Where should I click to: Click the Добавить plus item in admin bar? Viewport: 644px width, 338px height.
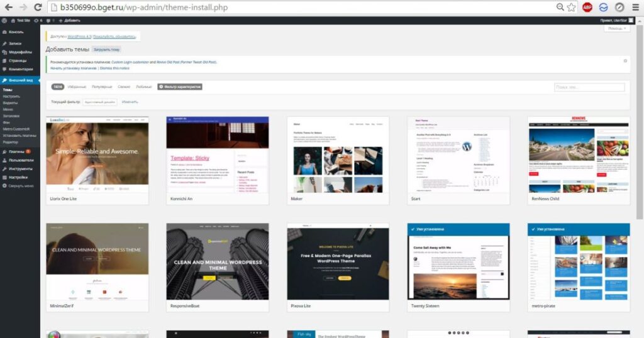69,20
